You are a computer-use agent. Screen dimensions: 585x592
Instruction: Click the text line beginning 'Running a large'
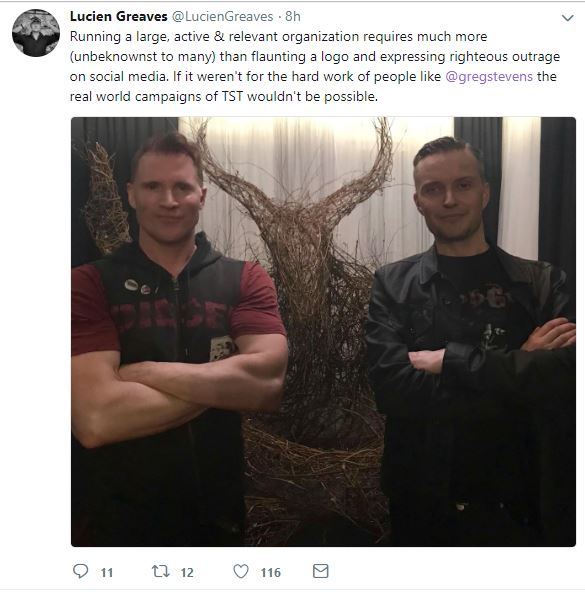pos(278,37)
